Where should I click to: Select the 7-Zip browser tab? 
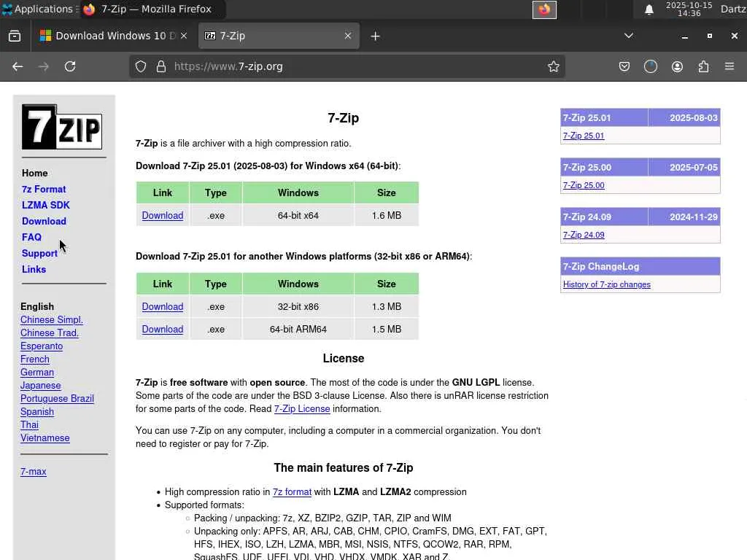279,36
